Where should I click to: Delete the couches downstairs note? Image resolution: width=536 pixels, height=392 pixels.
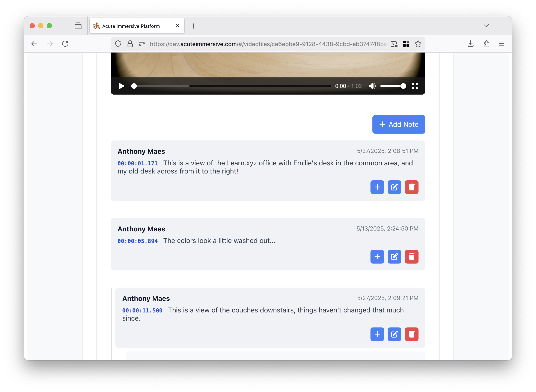pos(411,334)
